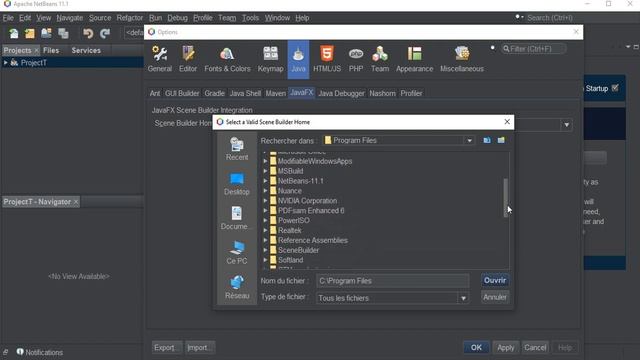Close the ProjectT - Navigator panel tab

pyautogui.click(x=76, y=202)
